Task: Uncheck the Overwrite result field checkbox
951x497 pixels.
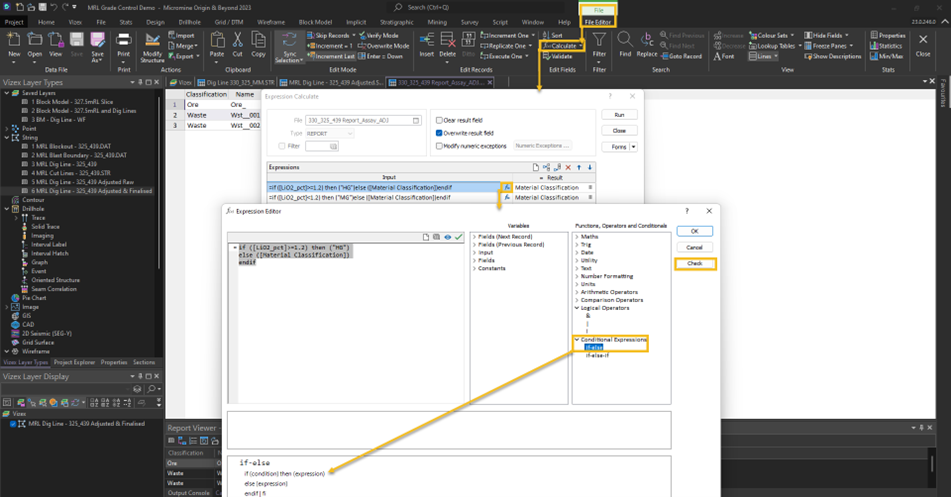Action: click(x=440, y=133)
